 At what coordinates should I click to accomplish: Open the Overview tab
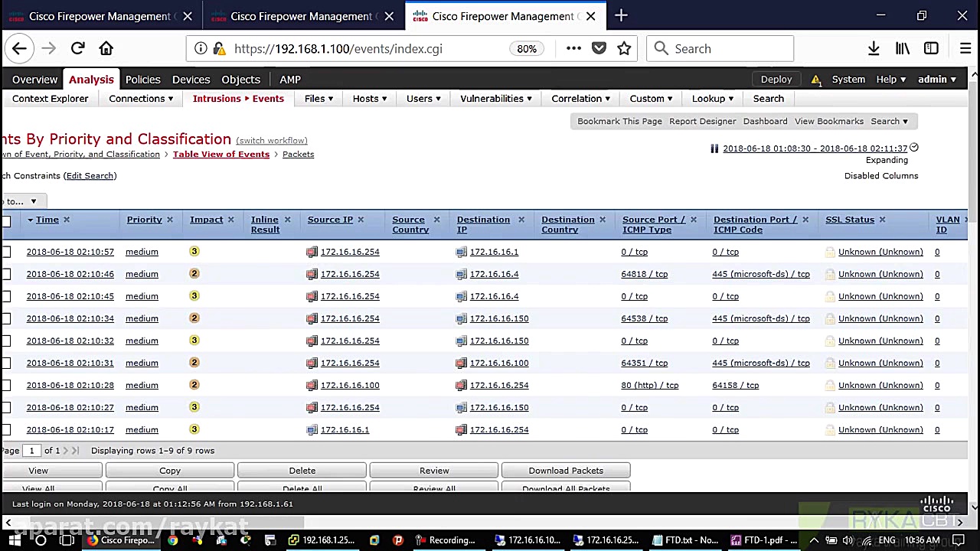34,79
